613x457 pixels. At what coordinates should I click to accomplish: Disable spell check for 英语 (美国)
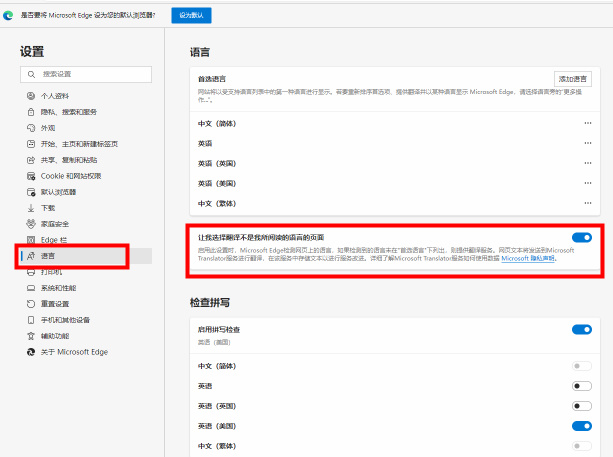point(582,426)
